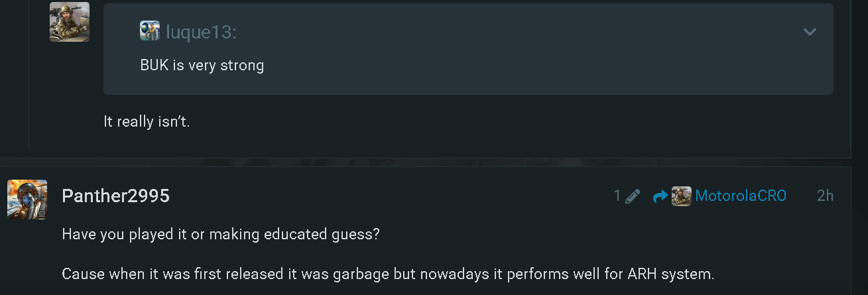The image size is (868, 295).
Task: Click the "It really isn't." reply text
Action: click(147, 122)
